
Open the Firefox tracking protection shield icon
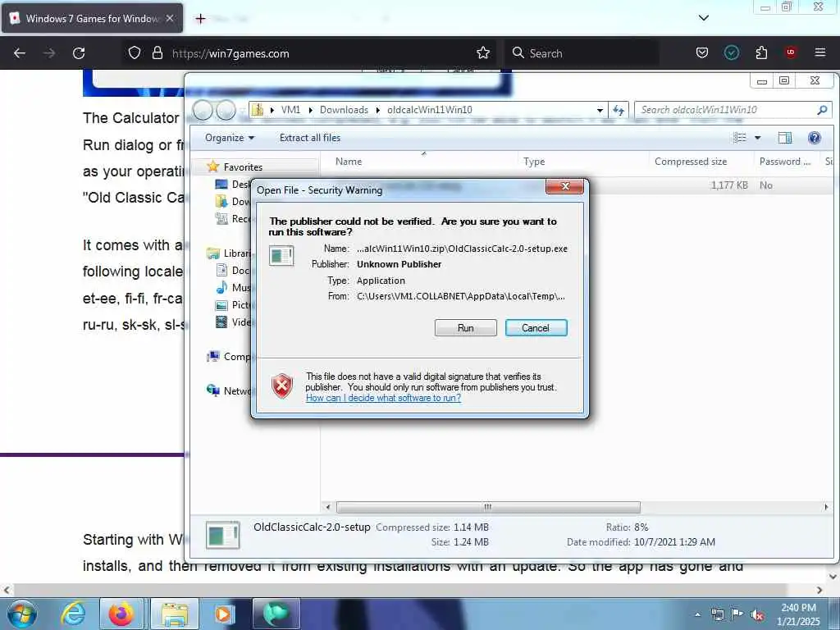(x=135, y=53)
